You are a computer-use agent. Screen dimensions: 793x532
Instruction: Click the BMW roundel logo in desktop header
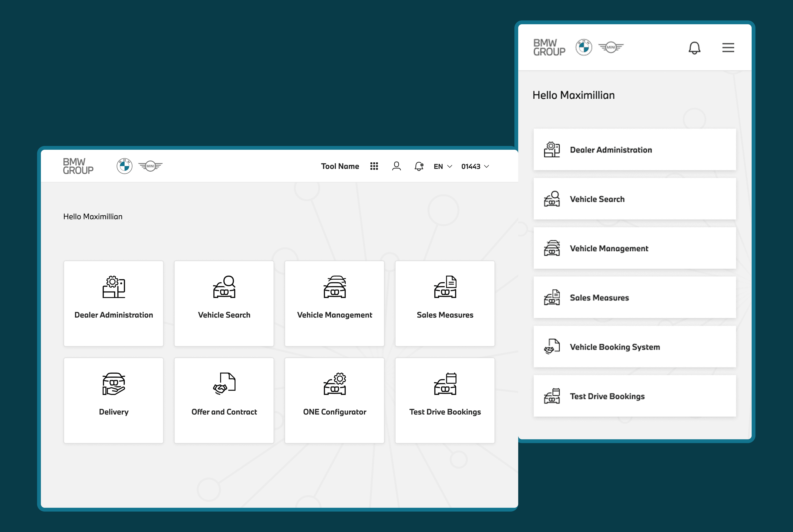pyautogui.click(x=124, y=166)
